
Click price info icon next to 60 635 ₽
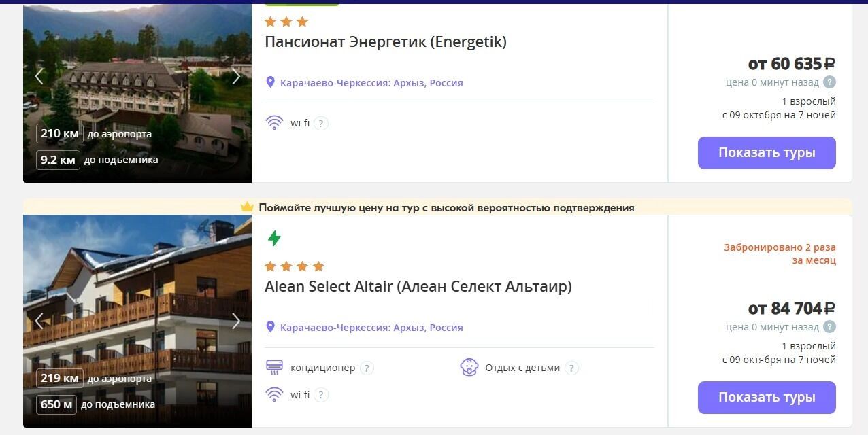click(829, 82)
